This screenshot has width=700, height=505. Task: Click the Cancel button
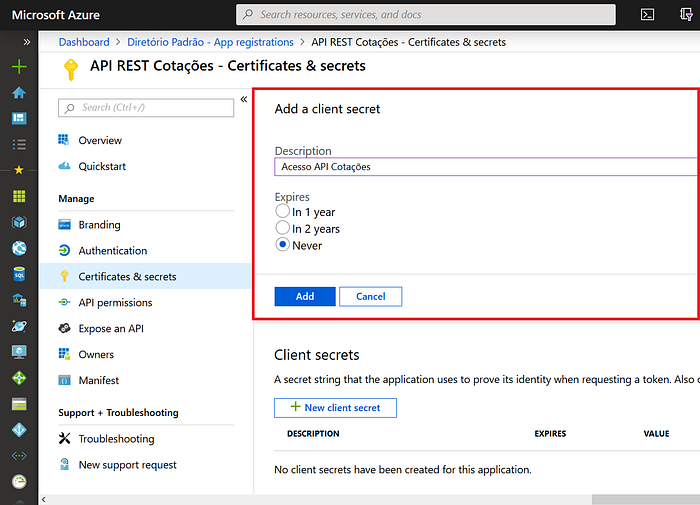click(x=371, y=296)
